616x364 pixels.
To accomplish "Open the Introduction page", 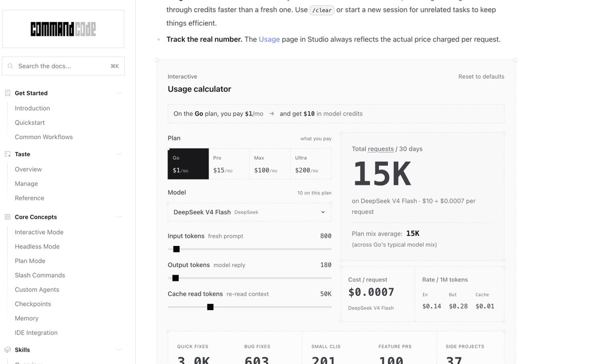I will (32, 108).
